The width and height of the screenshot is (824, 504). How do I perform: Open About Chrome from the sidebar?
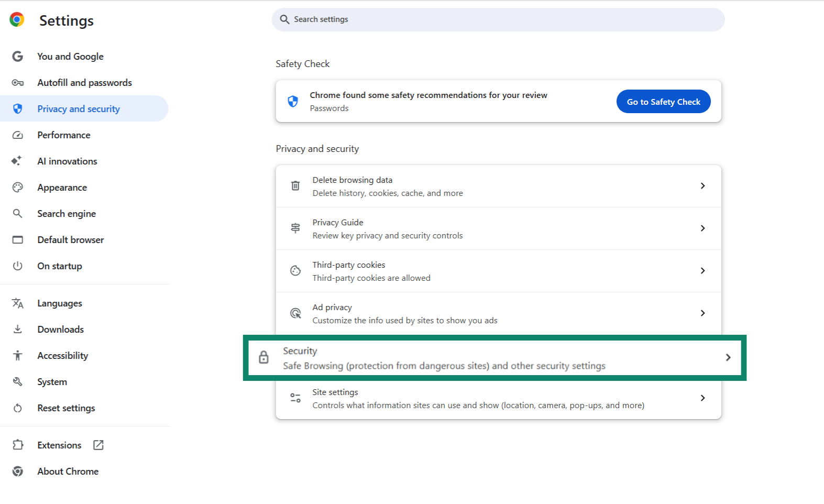tap(68, 472)
